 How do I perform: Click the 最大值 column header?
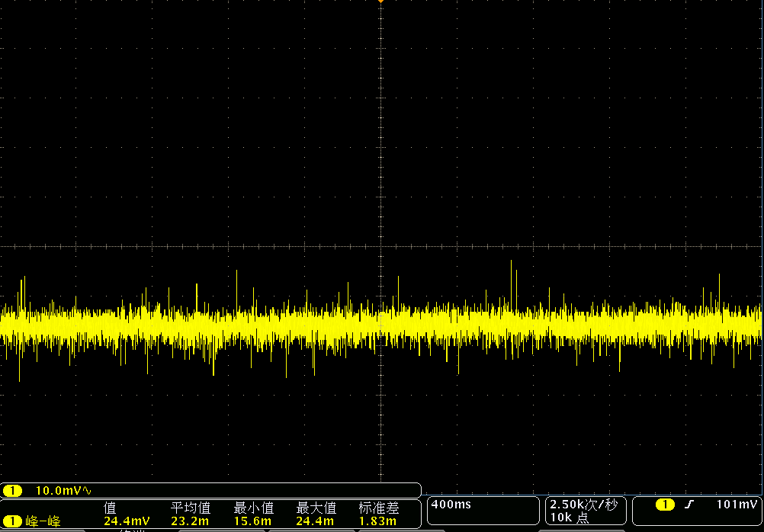[x=316, y=508]
